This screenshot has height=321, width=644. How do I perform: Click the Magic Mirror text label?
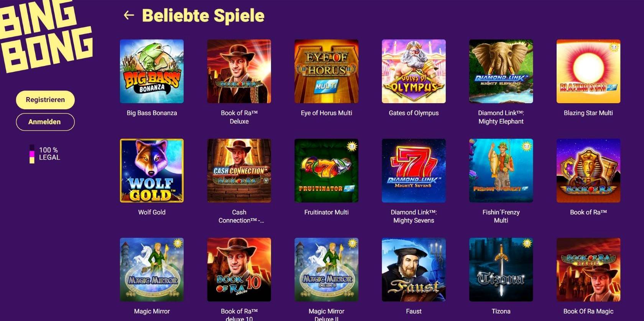pyautogui.click(x=152, y=311)
